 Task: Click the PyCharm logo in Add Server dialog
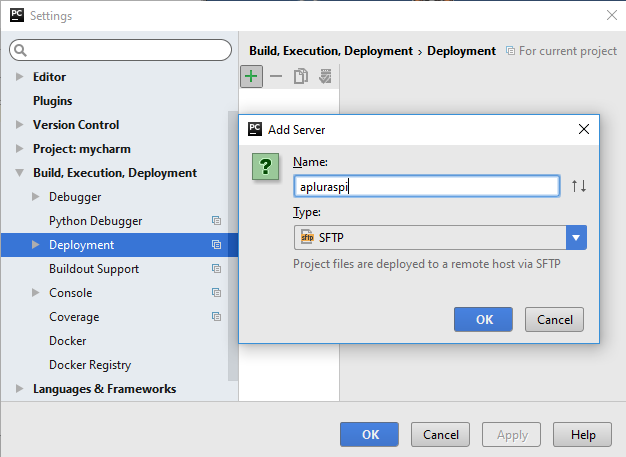click(x=255, y=129)
